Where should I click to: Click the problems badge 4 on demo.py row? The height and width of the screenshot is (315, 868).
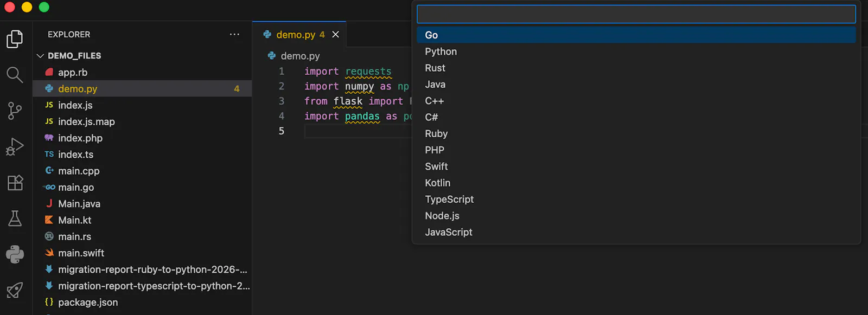(x=237, y=88)
